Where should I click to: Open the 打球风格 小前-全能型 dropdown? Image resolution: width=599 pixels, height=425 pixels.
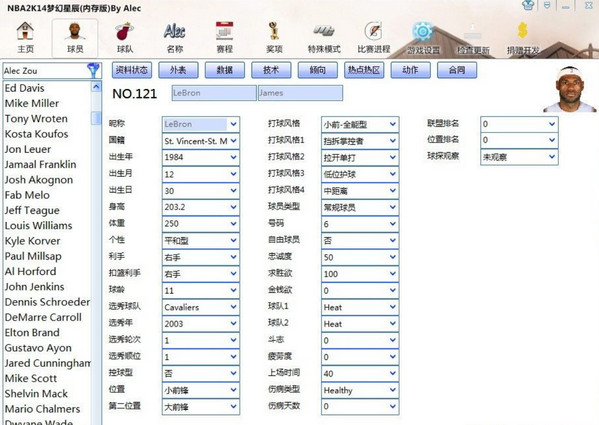point(360,124)
